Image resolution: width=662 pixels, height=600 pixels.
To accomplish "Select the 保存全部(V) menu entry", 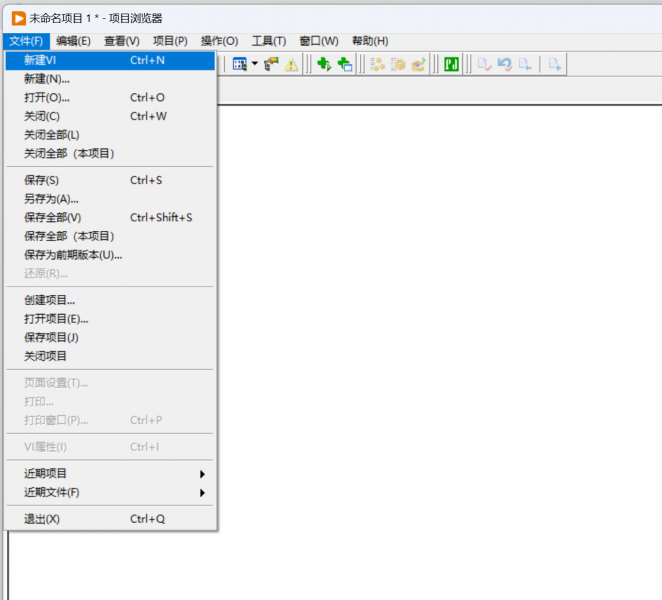I will 110,217.
